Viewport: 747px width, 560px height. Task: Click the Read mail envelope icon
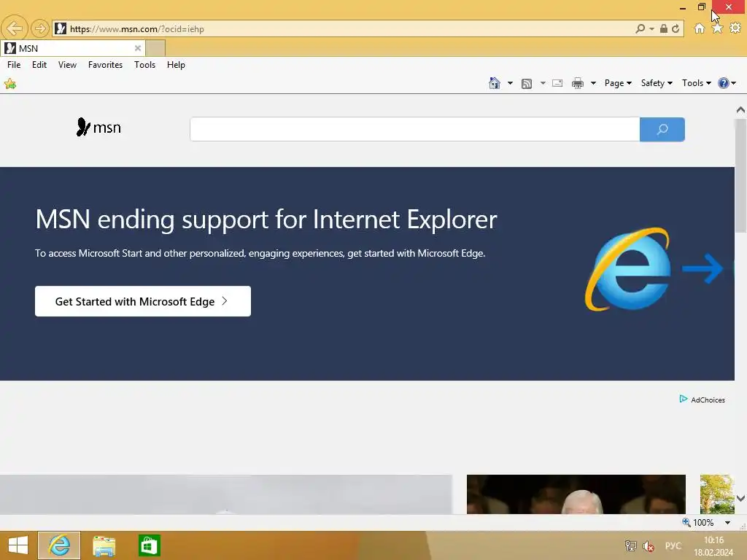tap(557, 83)
